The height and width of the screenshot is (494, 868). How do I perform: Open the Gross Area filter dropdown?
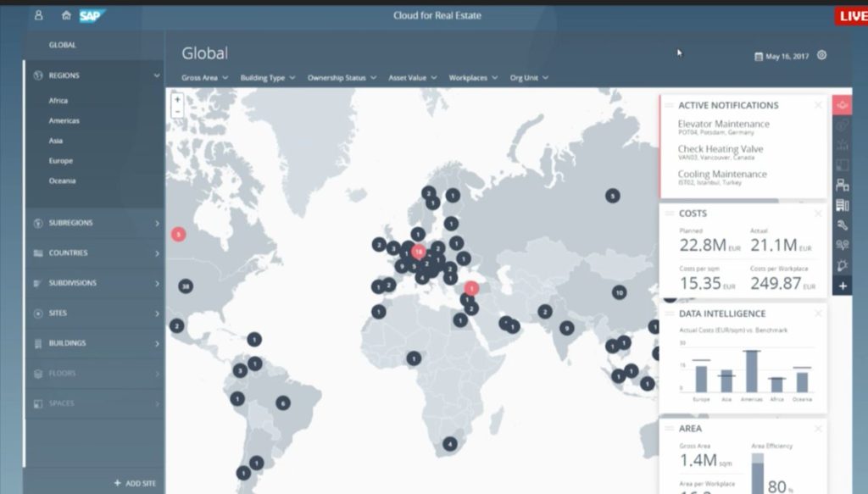tap(204, 78)
